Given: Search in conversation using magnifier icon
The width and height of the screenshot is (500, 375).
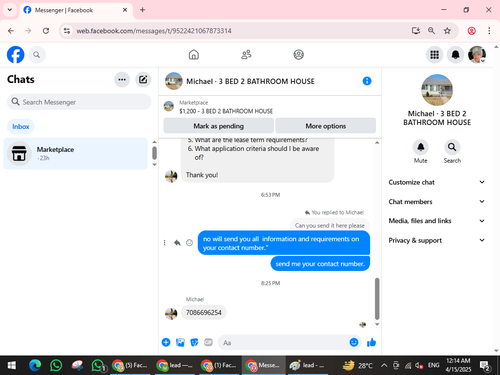Looking at the screenshot, I should pyautogui.click(x=452, y=147).
